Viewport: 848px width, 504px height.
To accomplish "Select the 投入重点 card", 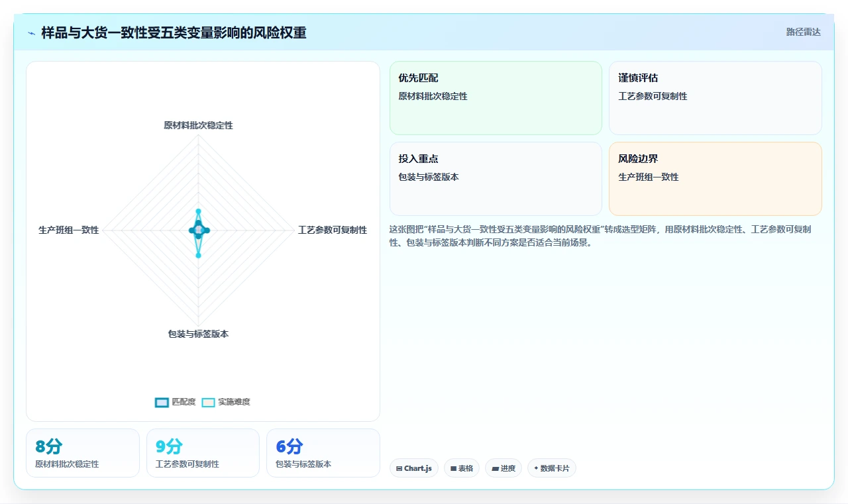I will click(496, 179).
